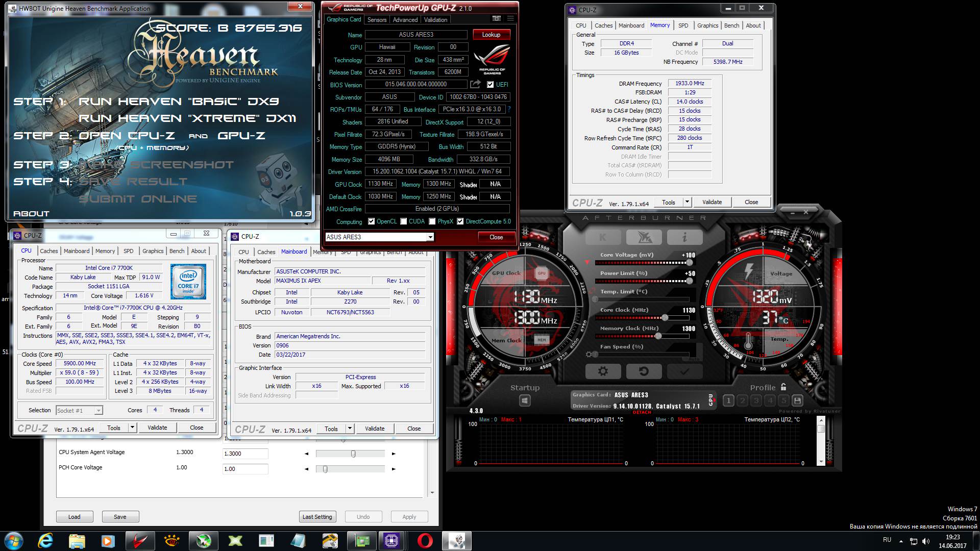The width and height of the screenshot is (980, 551).
Task: Click Afterburner monitoring graph scrollbar
Action: click(x=821, y=441)
